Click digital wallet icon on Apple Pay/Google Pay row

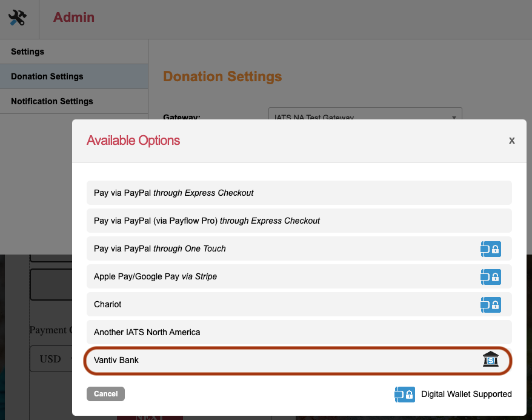[490, 276]
